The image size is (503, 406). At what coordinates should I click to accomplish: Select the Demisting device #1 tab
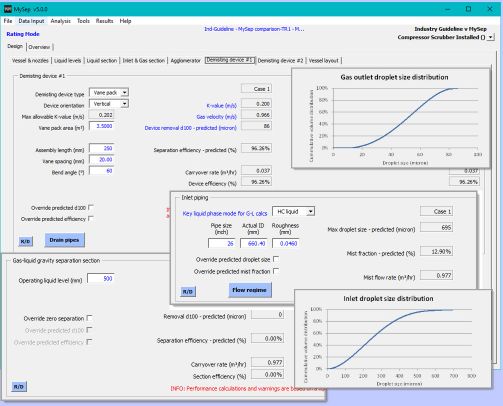(x=230, y=60)
